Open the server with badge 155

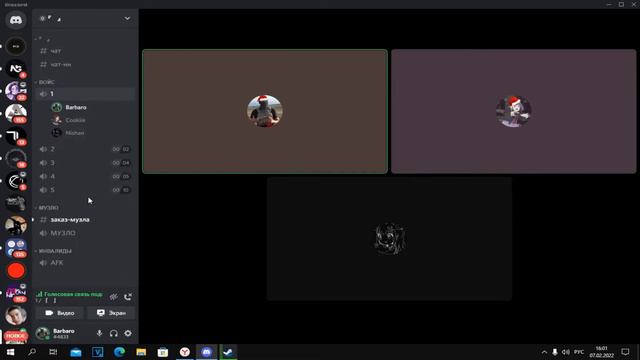coord(16,113)
